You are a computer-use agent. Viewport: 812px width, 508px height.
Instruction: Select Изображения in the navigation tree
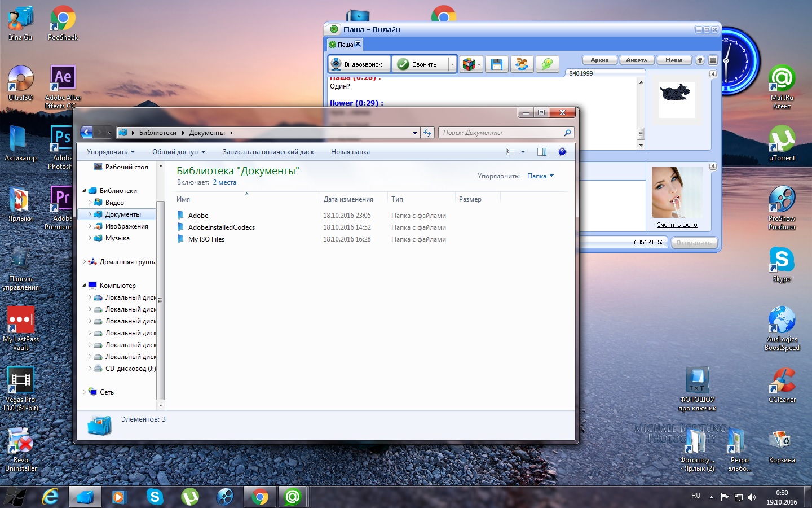121,226
